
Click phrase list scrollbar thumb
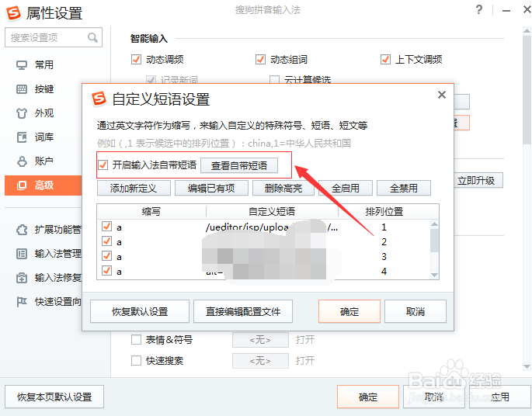(x=434, y=240)
